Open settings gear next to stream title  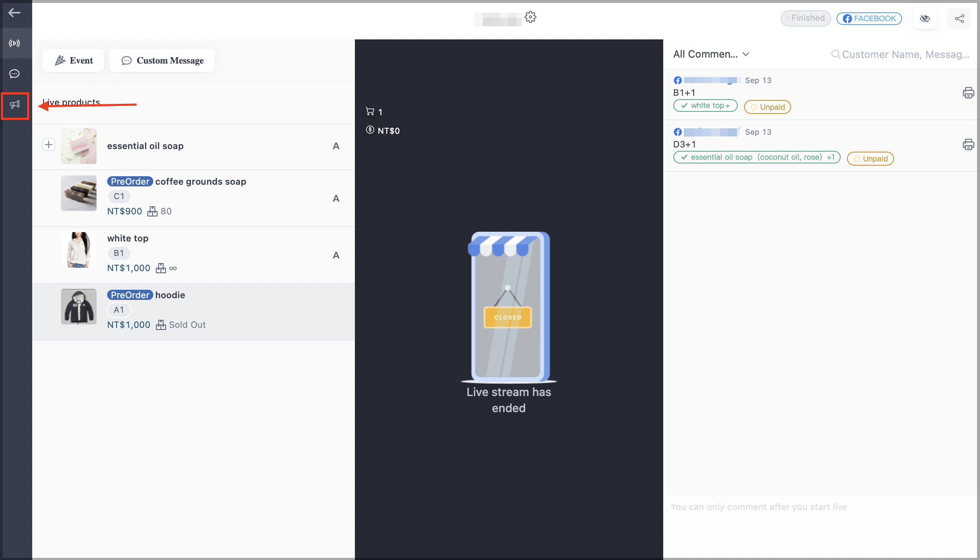coord(530,17)
